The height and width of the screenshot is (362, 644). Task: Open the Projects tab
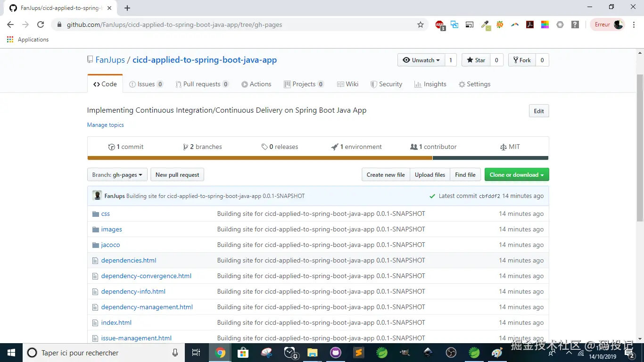[x=304, y=84]
